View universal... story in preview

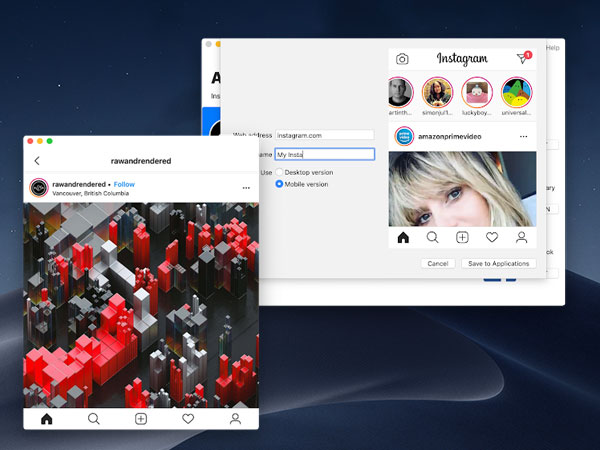pyautogui.click(x=517, y=92)
